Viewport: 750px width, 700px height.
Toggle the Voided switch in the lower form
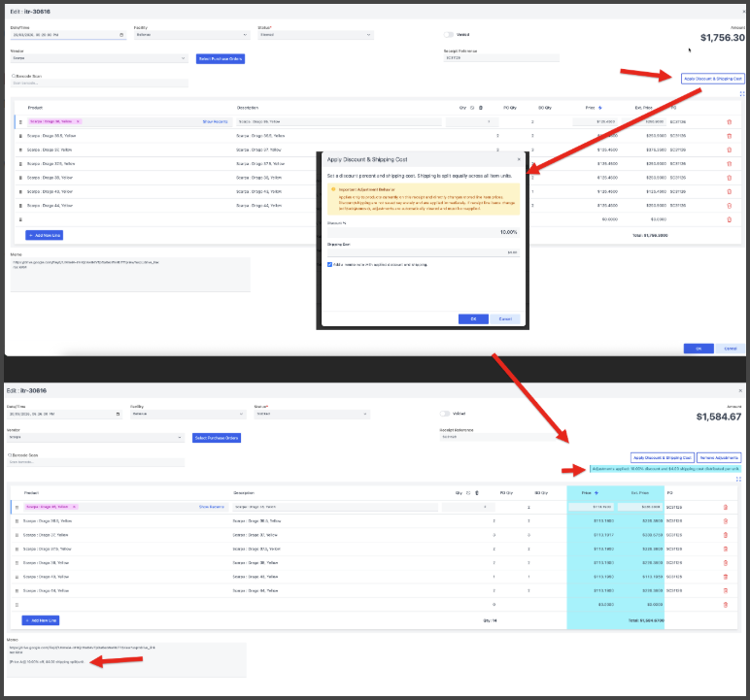click(446, 414)
